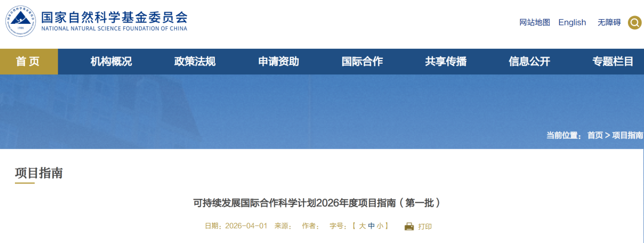The width and height of the screenshot is (644, 243).
Task: Click the gold search magnifier icon
Action: [634, 23]
